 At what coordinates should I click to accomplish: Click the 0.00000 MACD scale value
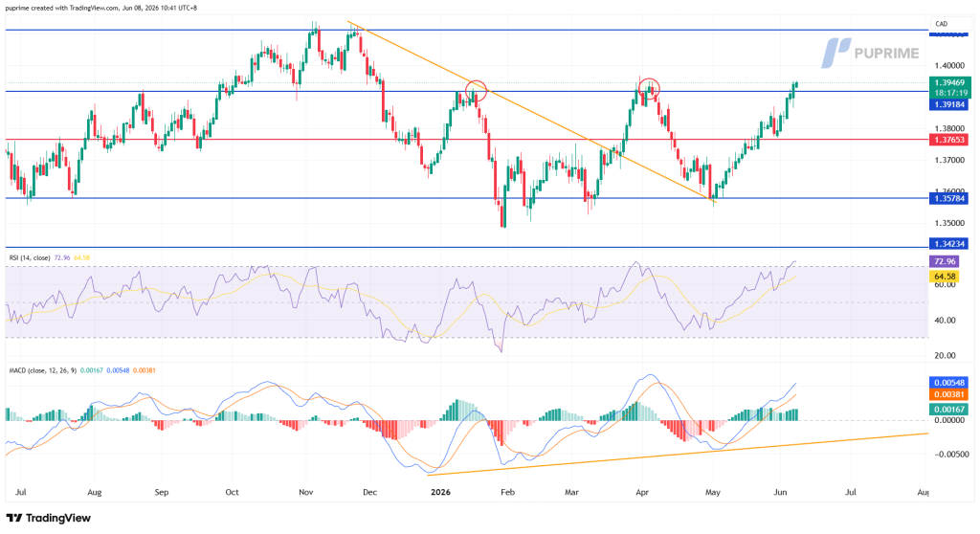tap(949, 420)
